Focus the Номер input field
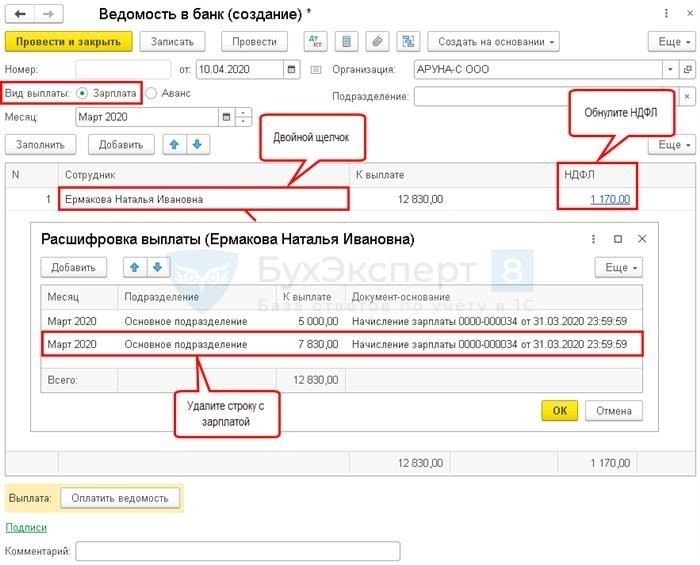700x565 pixels. point(123,70)
